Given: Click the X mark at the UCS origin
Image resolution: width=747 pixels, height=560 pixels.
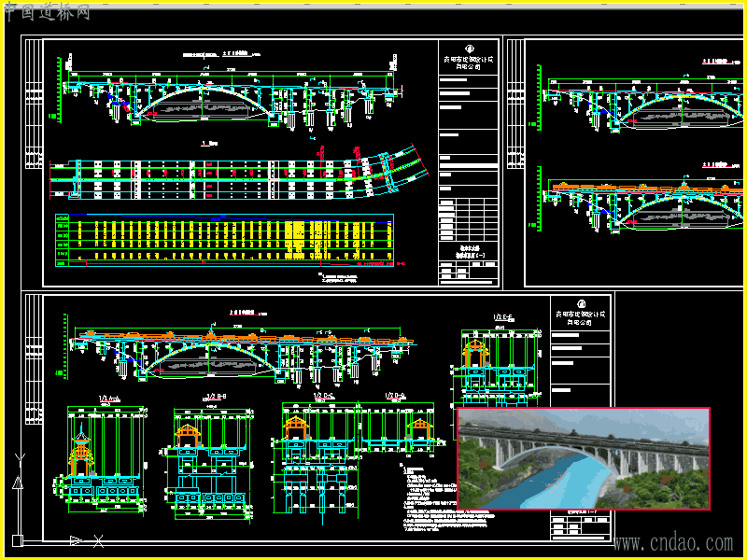Looking at the screenshot, I should (x=98, y=541).
